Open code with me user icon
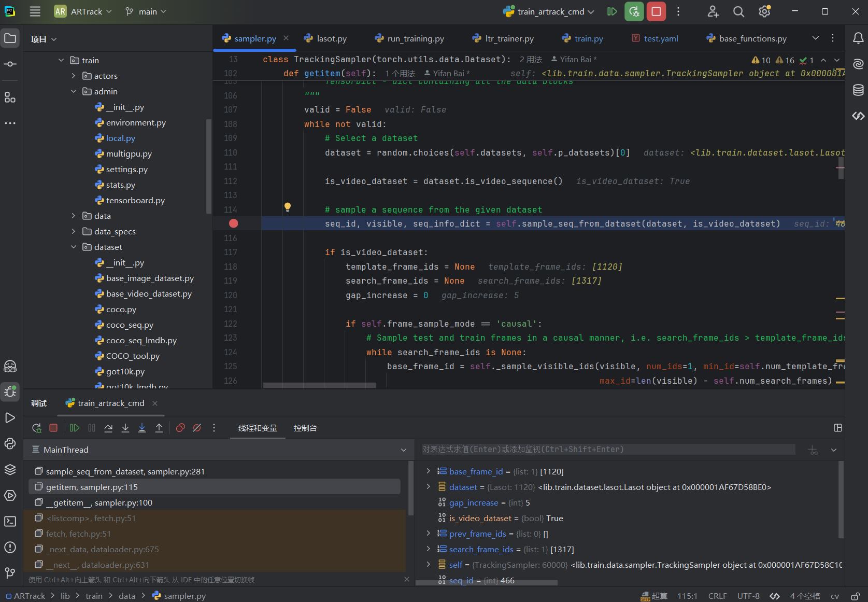This screenshot has height=602, width=868. click(714, 11)
